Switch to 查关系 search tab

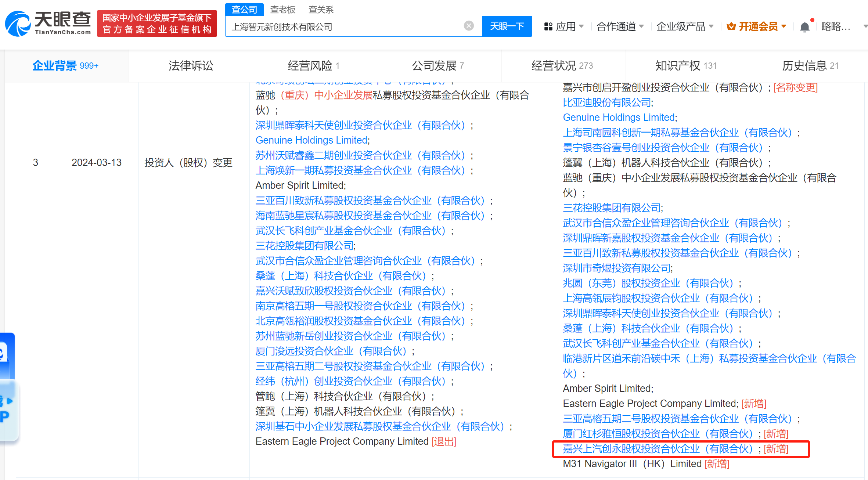click(x=321, y=10)
